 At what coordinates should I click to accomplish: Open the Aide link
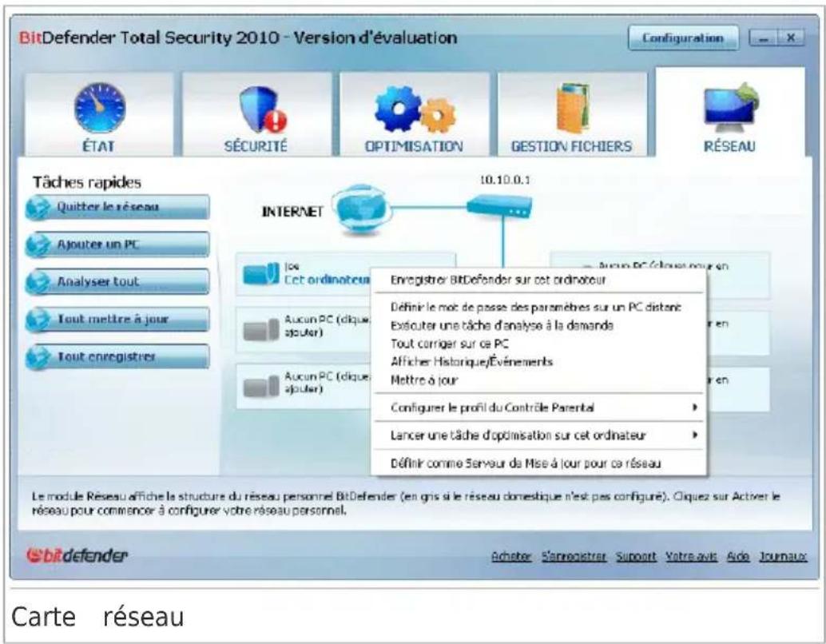click(x=738, y=557)
